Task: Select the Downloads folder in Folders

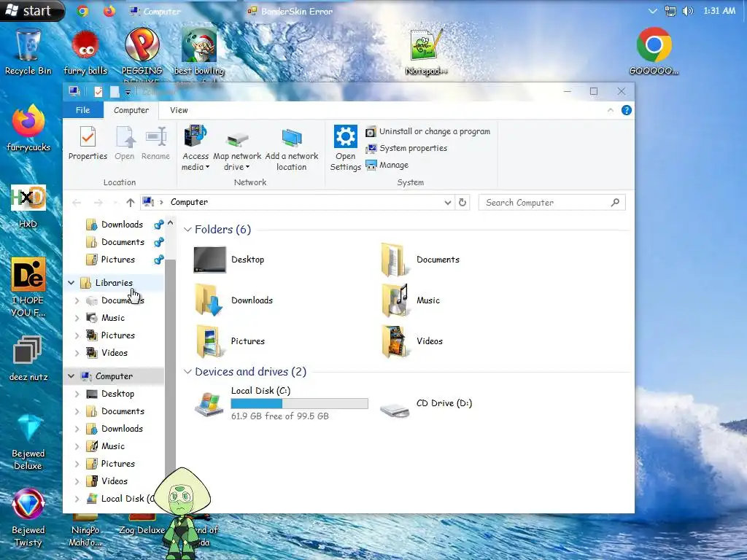Action: coord(233,300)
